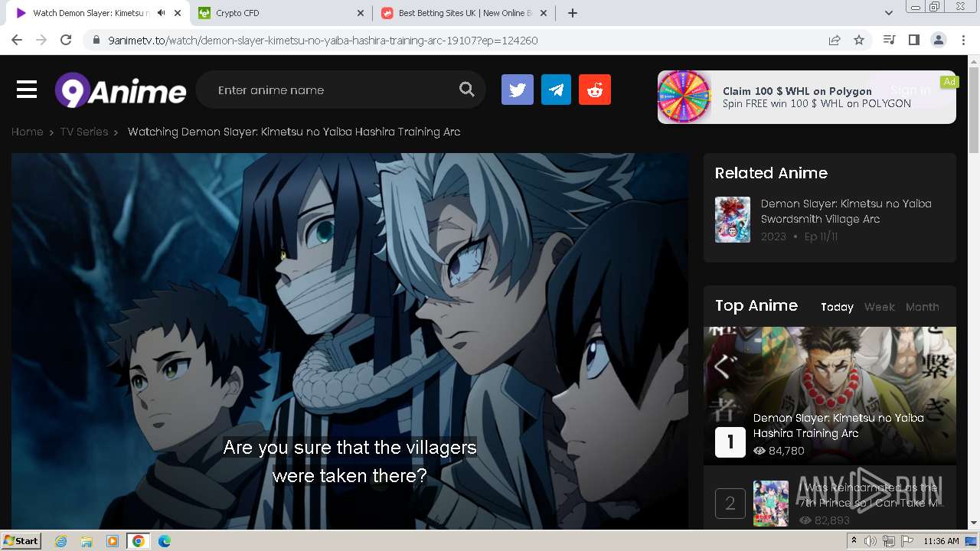Image resolution: width=980 pixels, height=551 pixels.
Task: Reload the current page
Action: pos(66,40)
